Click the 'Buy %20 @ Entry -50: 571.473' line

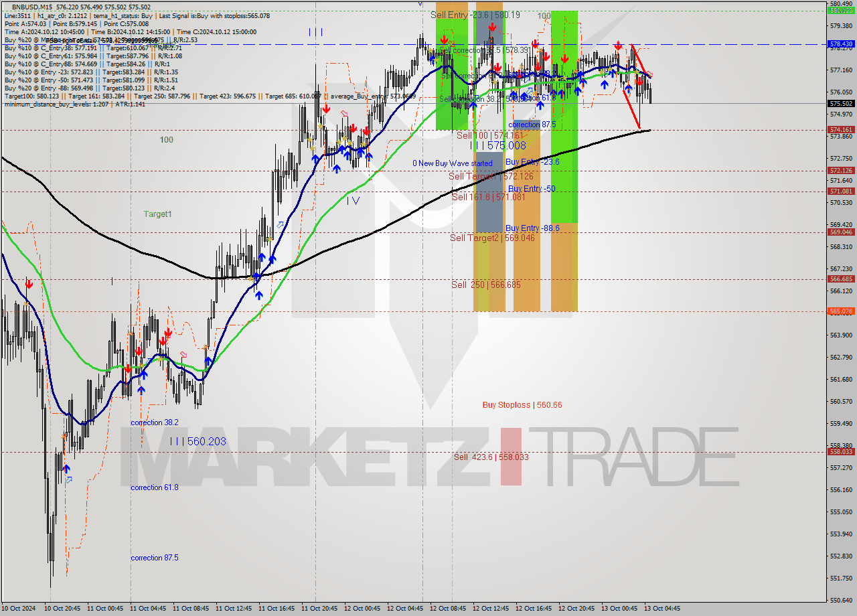pos(91,80)
